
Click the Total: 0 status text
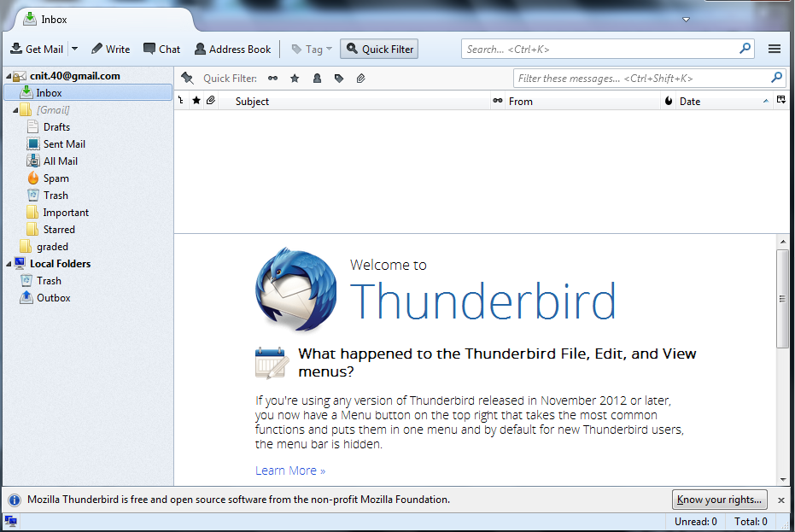(751, 522)
